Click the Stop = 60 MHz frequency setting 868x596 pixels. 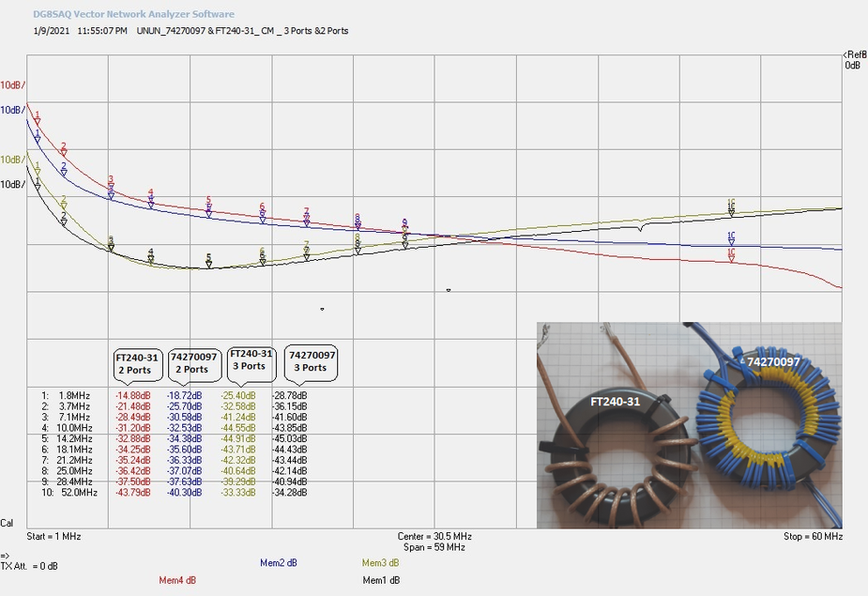pyautogui.click(x=813, y=537)
